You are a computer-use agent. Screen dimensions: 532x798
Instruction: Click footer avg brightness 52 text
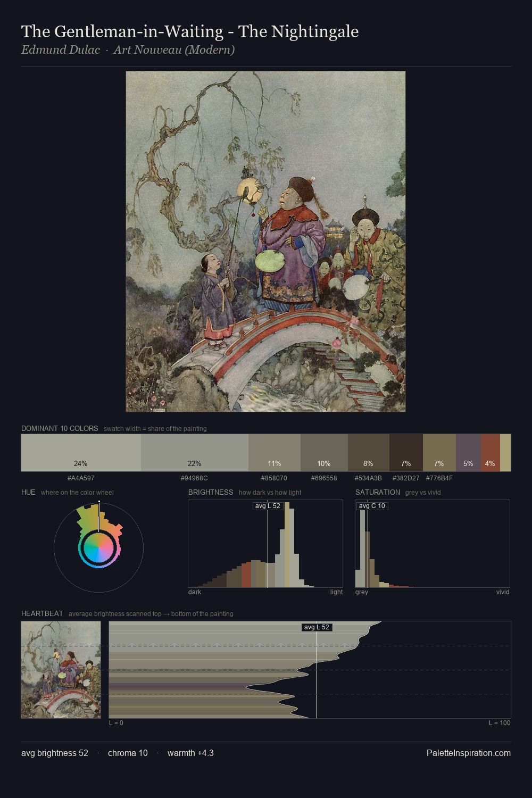[55, 753]
